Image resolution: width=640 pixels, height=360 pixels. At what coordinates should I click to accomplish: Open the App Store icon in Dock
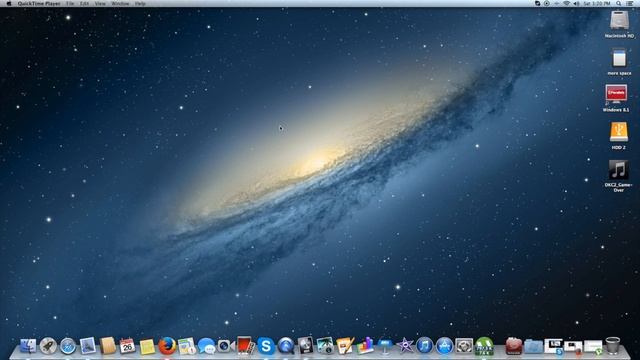444,346
